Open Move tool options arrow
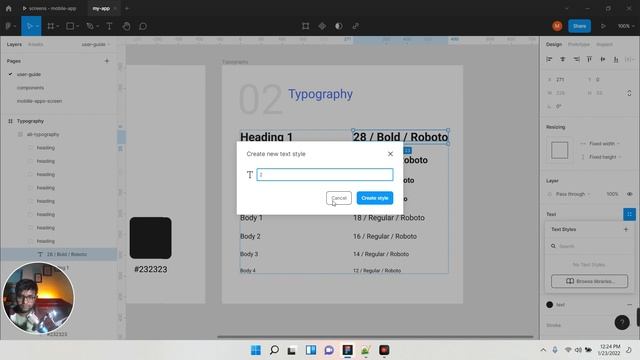 click(x=37, y=26)
